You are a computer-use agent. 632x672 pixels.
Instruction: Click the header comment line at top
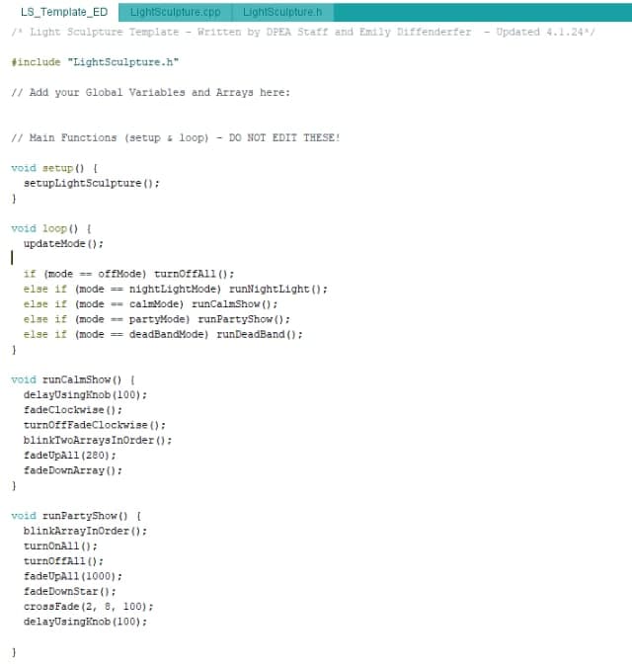click(303, 33)
